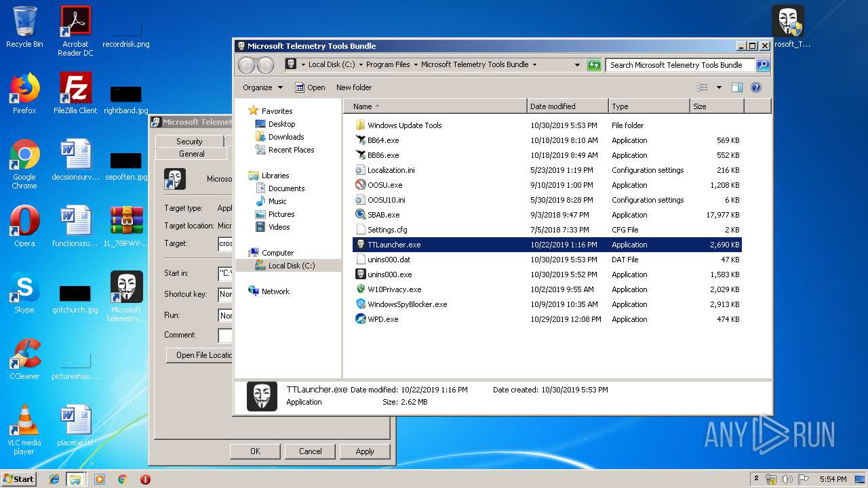Select the Google Chrome desktop shortcut
Image resolution: width=868 pixels, height=488 pixels.
tap(24, 164)
